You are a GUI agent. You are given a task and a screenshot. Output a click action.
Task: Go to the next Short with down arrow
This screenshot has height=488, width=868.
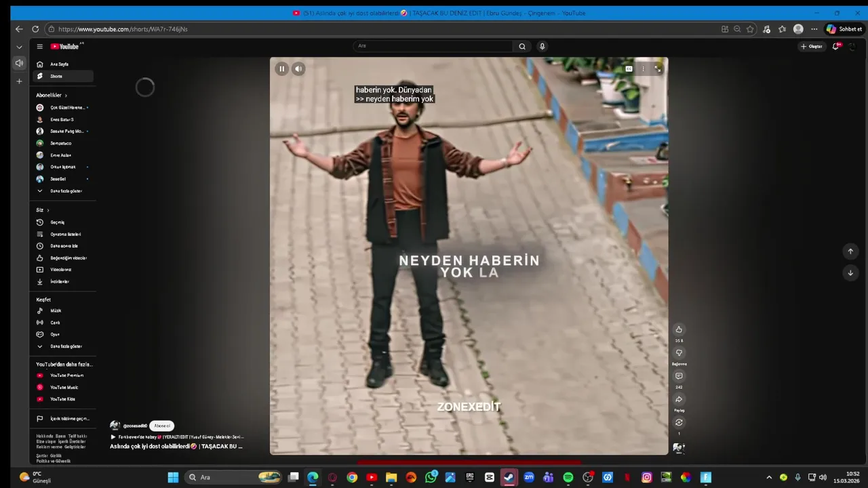click(850, 273)
